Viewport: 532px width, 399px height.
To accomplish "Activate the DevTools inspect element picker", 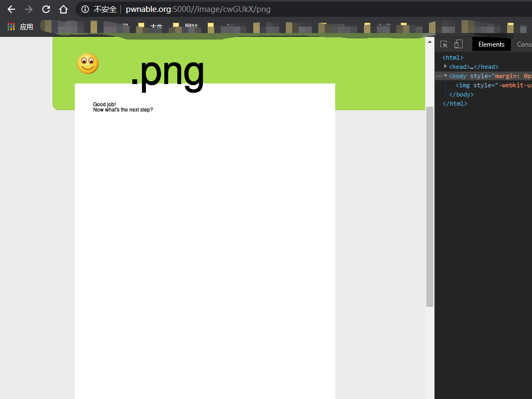I will point(444,44).
